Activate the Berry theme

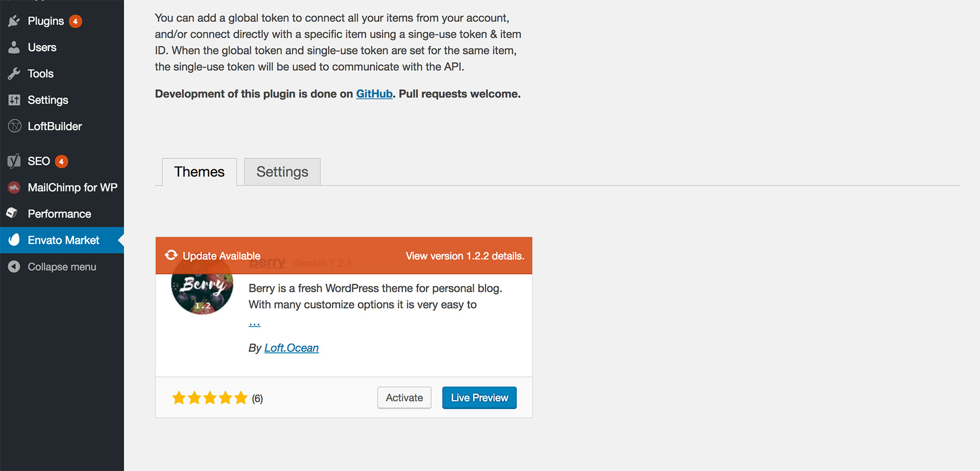tap(404, 397)
